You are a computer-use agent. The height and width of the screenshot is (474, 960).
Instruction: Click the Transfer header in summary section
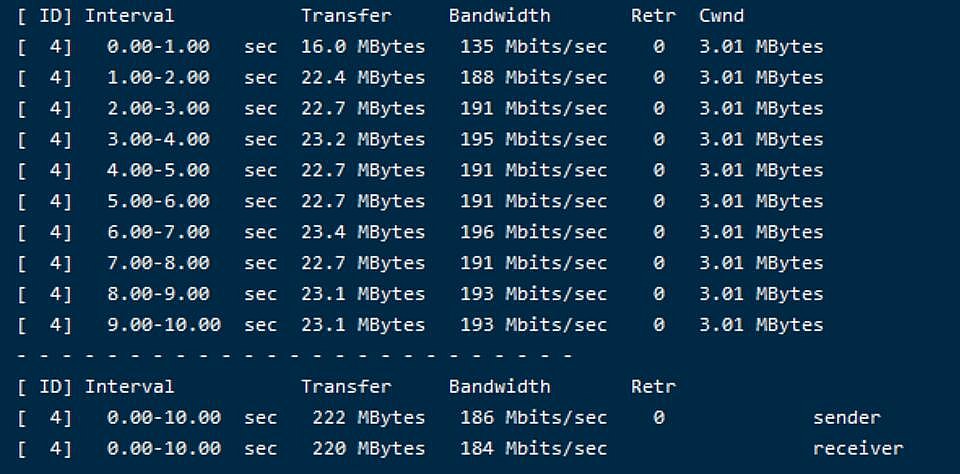tap(346, 386)
